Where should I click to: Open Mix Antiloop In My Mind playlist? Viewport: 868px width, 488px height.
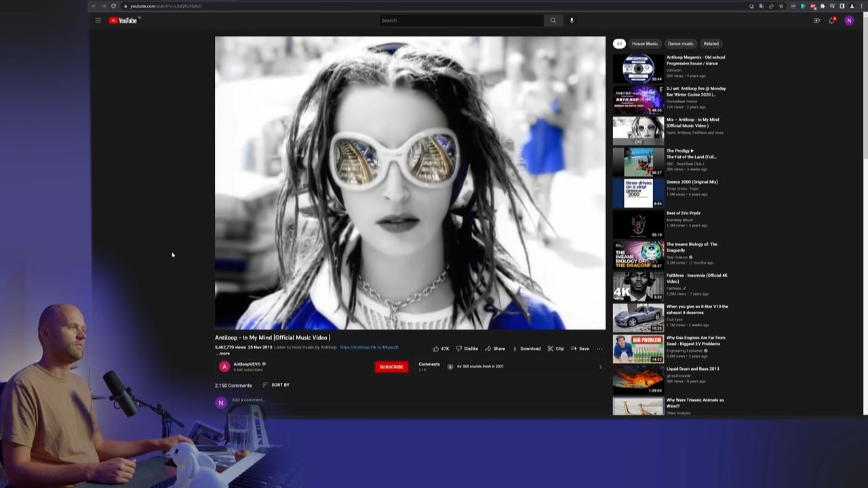pos(638,130)
